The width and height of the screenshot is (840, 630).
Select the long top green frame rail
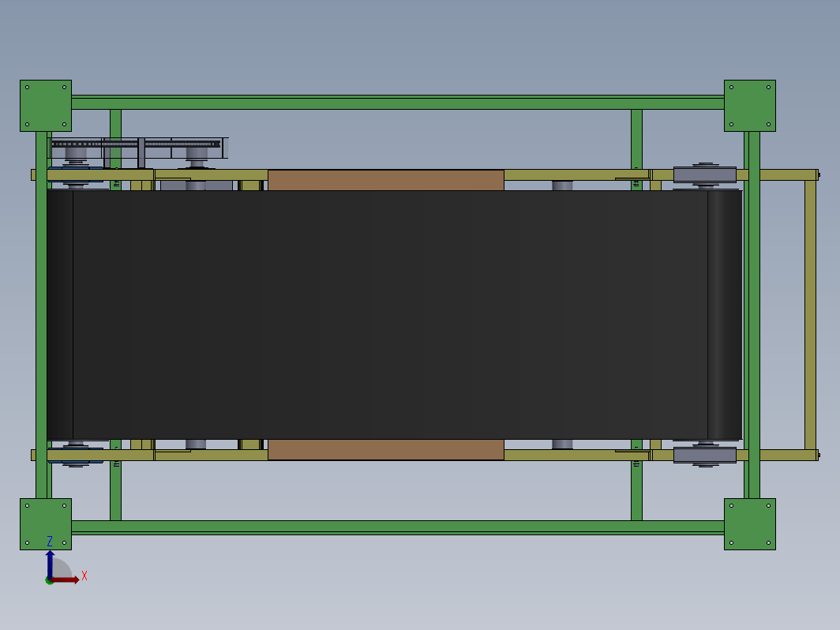[x=398, y=103]
